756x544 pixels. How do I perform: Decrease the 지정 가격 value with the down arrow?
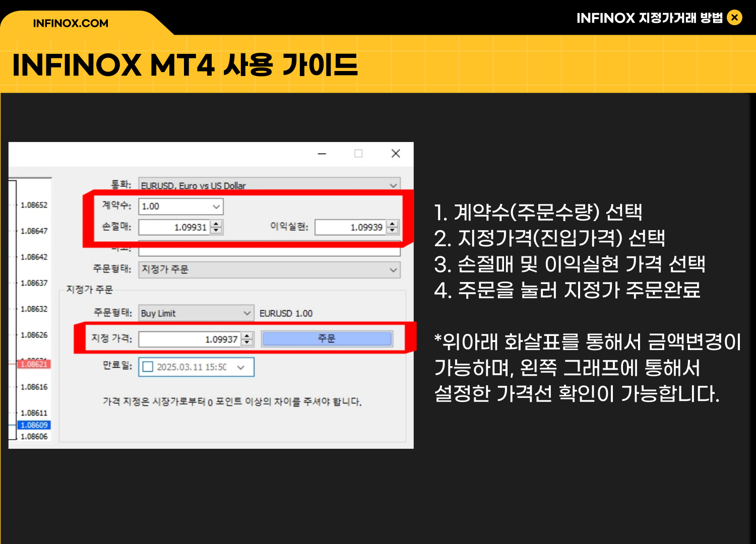247,343
